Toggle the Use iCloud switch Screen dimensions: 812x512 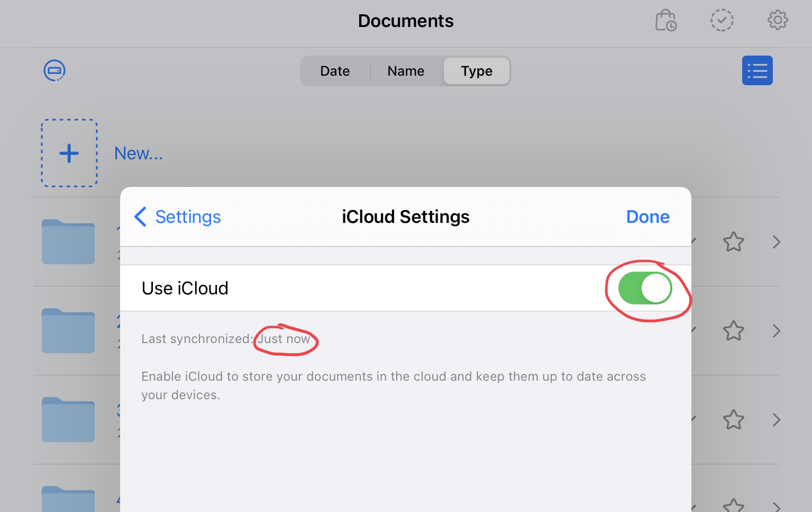pyautogui.click(x=645, y=288)
